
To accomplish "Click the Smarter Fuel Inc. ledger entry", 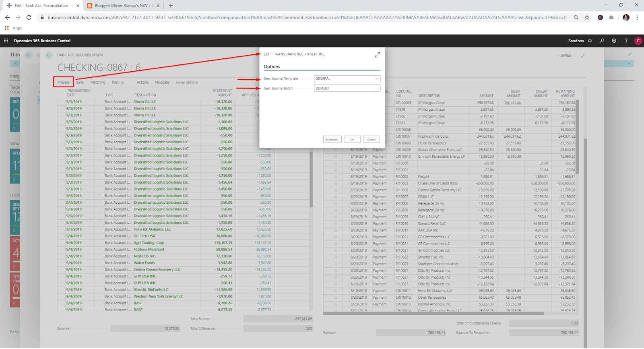I will [431, 257].
